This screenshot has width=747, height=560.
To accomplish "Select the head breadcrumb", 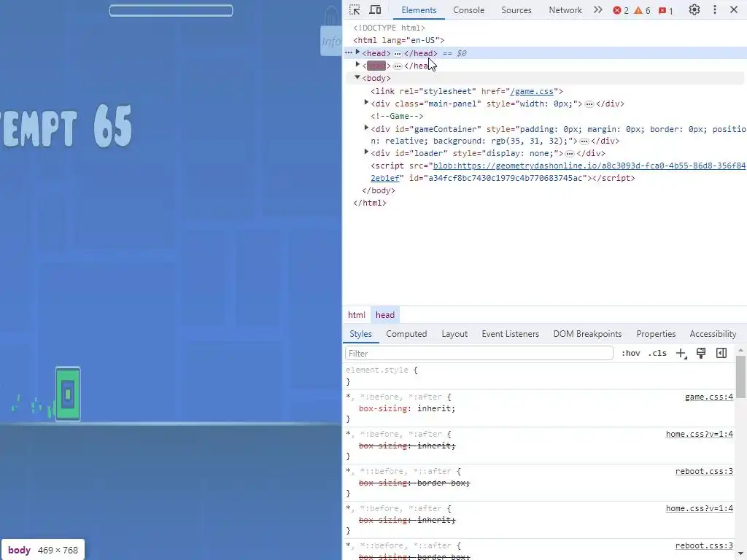I will point(385,315).
